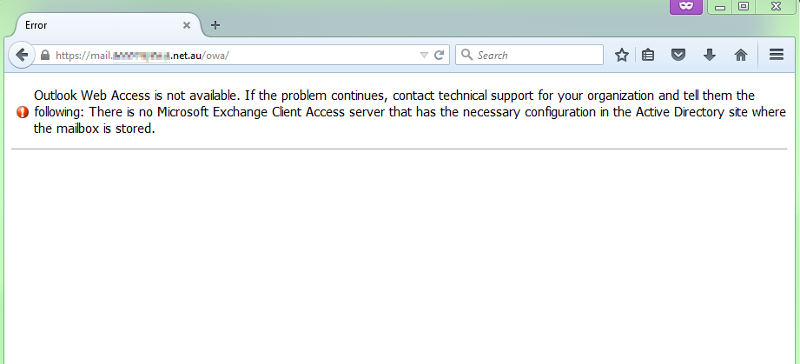Close the browser window

pyautogui.click(x=776, y=7)
